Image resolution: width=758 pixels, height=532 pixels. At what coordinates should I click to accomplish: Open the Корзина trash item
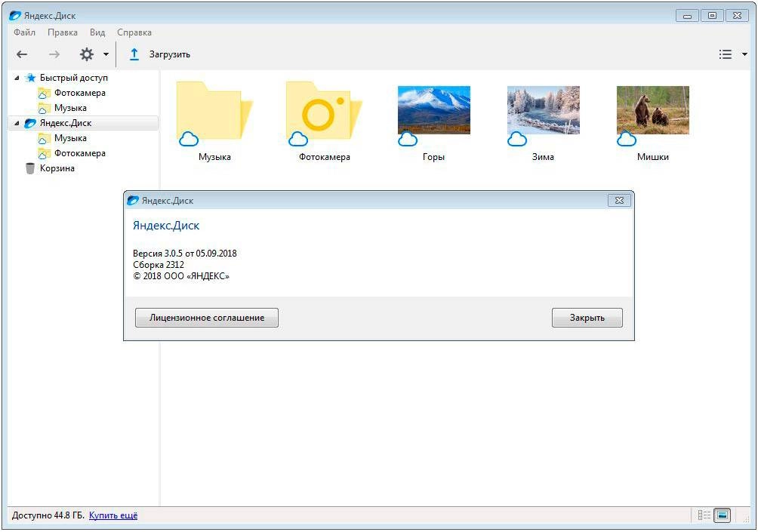(x=57, y=168)
